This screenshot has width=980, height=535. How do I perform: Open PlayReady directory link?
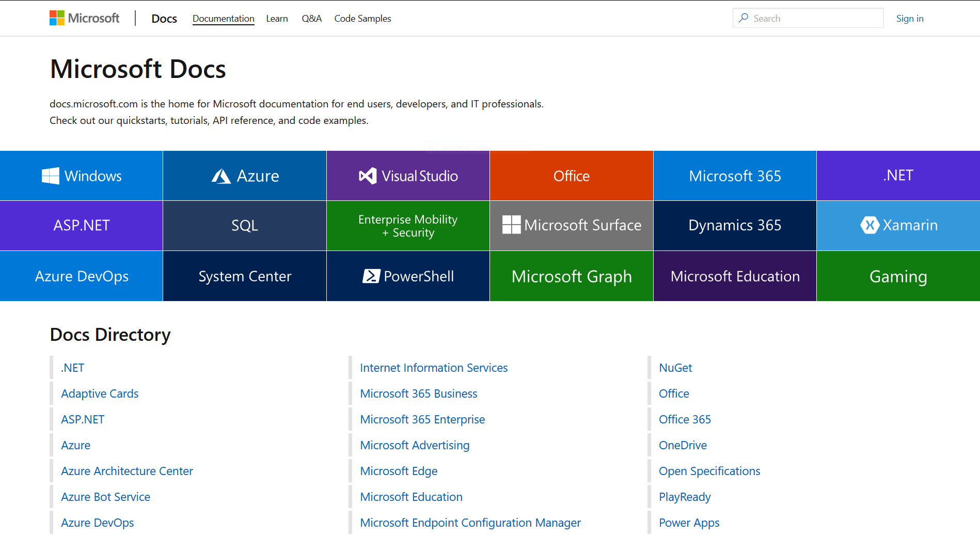coord(685,497)
